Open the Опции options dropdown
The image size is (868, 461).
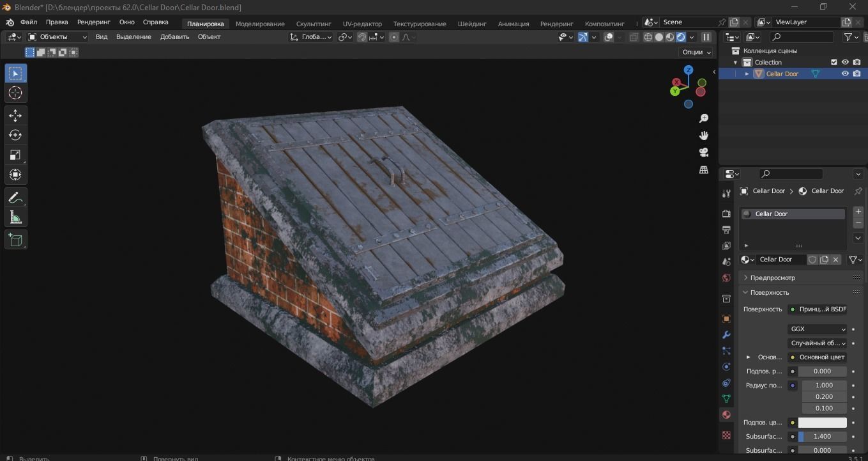click(x=697, y=52)
